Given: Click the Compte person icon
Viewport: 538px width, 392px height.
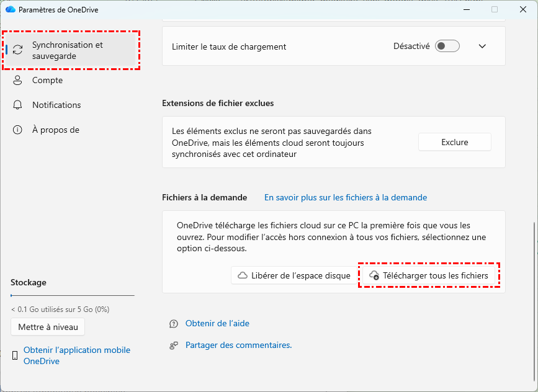Looking at the screenshot, I should pos(17,80).
